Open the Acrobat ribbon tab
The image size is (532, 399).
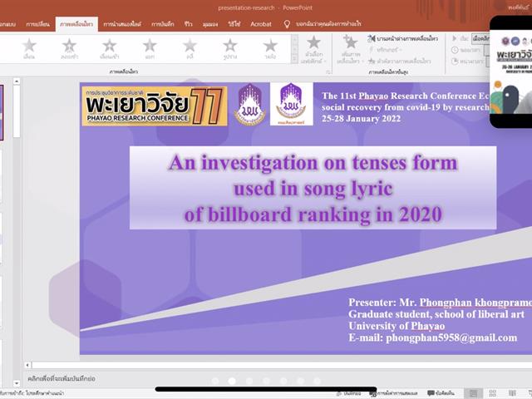(x=260, y=24)
